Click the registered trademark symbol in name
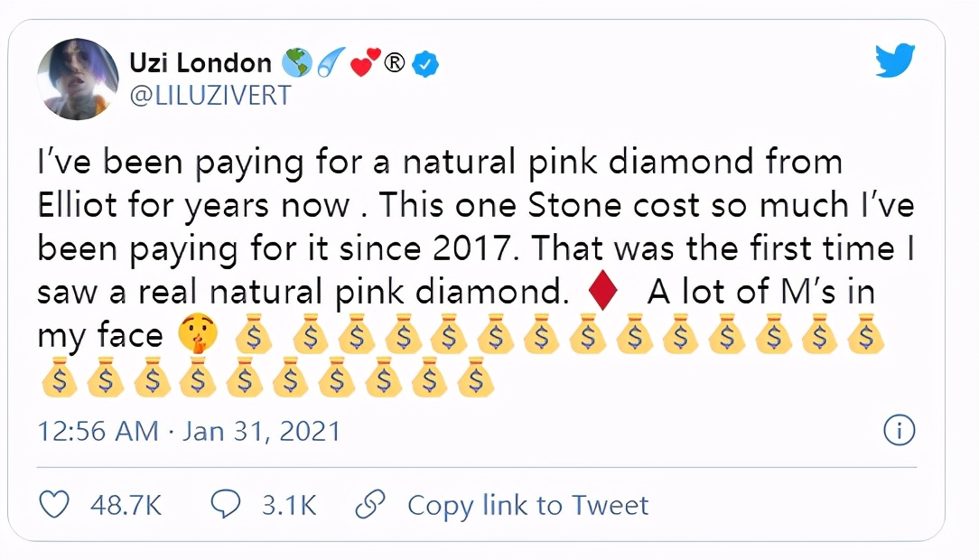Image resolution: width=979 pixels, height=560 pixels. tap(395, 64)
